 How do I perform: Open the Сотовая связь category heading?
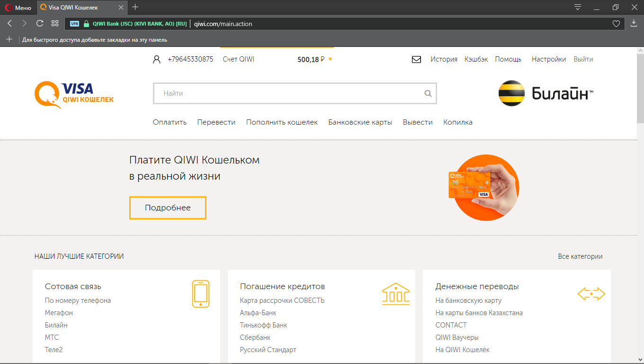73,286
